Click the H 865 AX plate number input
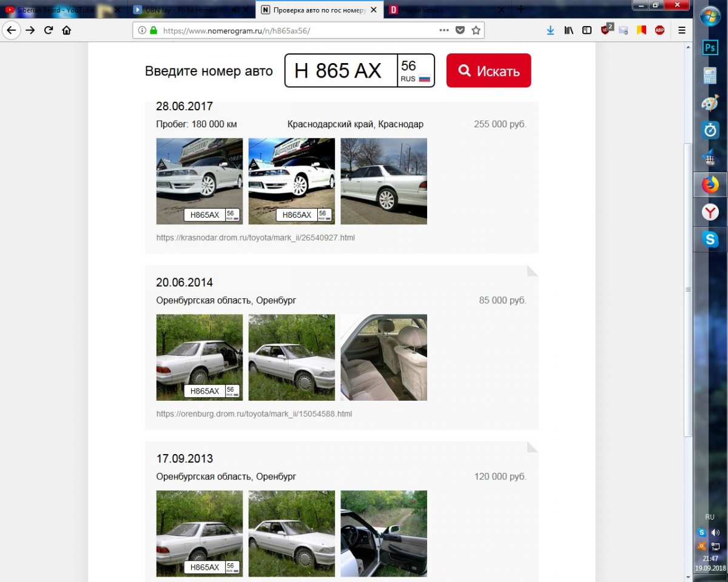Viewport: 728px width, 582px height. pos(340,71)
